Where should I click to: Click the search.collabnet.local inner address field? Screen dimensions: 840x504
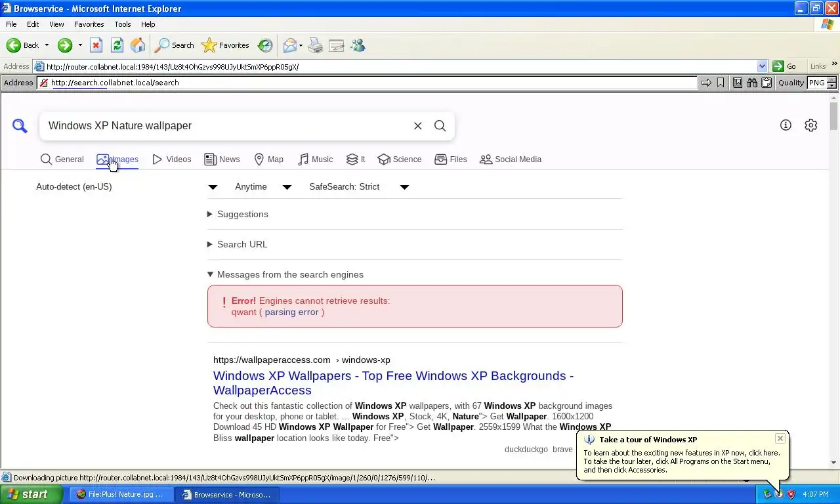367,83
